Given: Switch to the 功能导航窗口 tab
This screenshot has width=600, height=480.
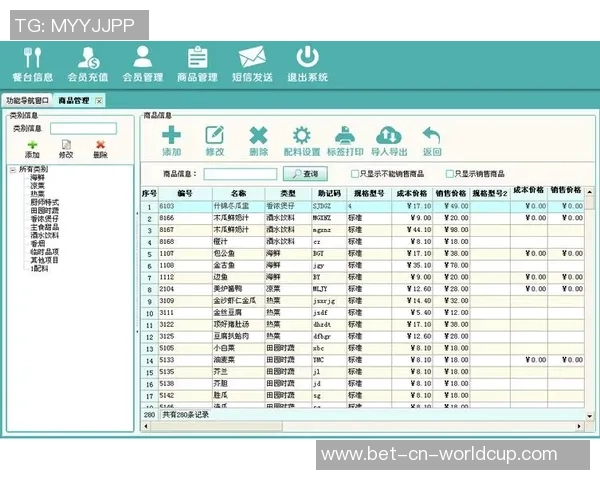Looking at the screenshot, I should pos(27,101).
